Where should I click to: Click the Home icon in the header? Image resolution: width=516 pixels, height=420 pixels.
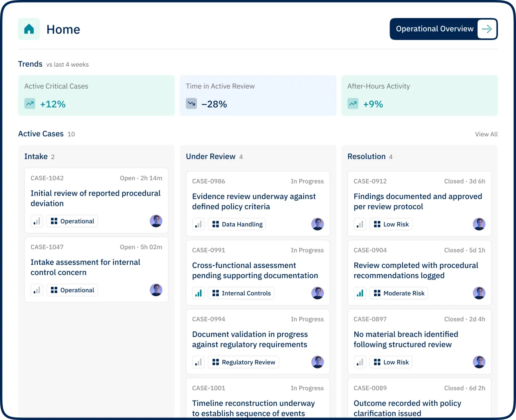coord(29,29)
